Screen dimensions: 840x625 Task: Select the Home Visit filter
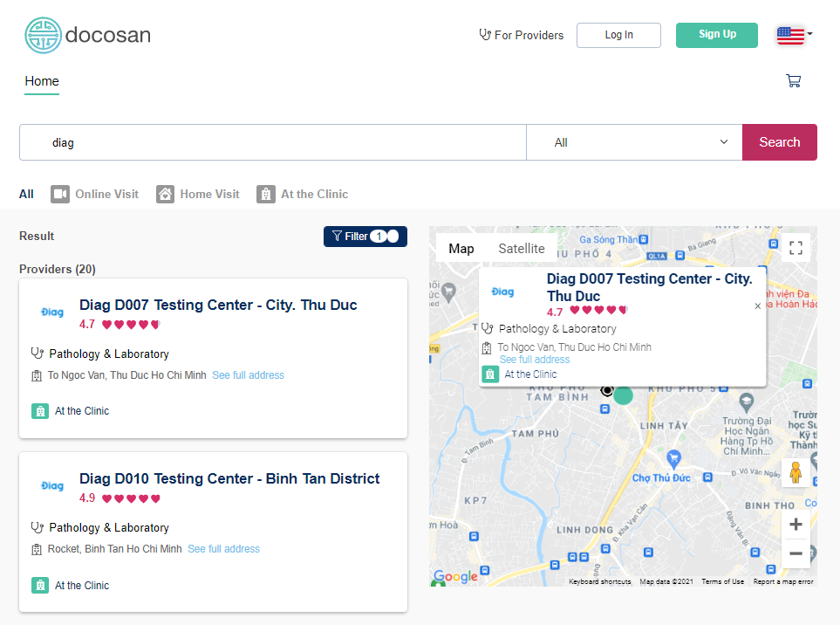pos(198,194)
